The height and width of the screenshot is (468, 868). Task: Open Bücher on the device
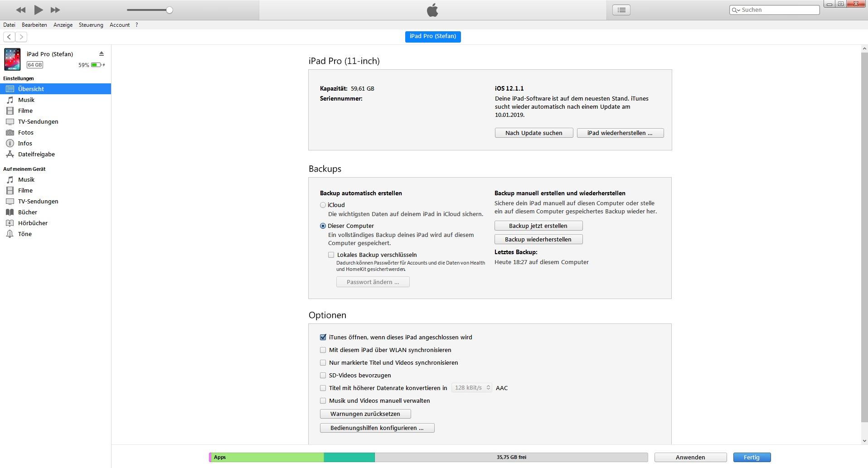pyautogui.click(x=55, y=212)
